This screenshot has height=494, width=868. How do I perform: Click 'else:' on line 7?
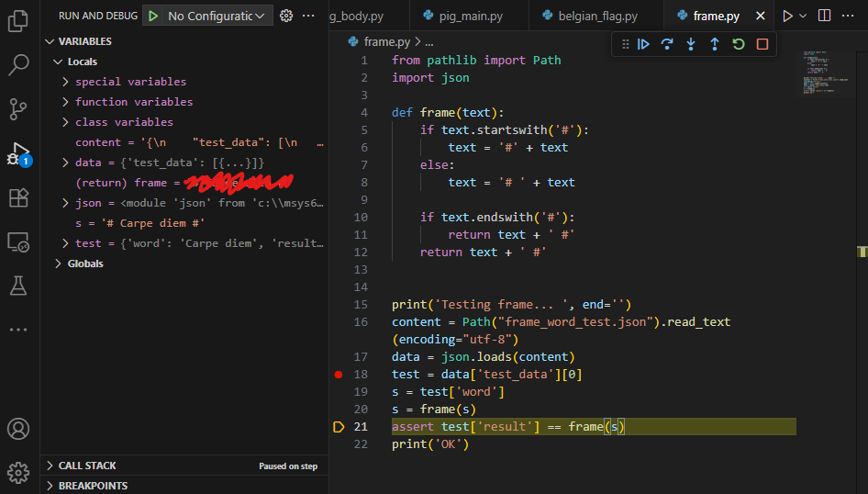[x=438, y=165]
